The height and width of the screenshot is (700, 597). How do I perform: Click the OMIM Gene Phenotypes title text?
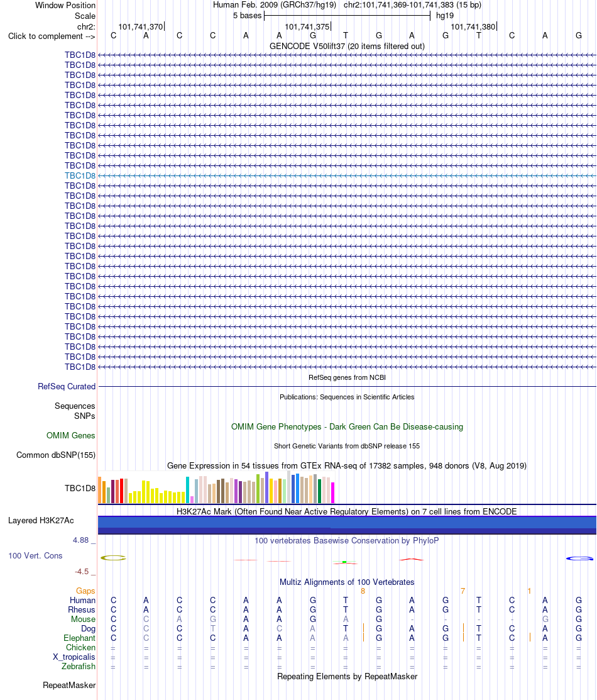(x=347, y=427)
